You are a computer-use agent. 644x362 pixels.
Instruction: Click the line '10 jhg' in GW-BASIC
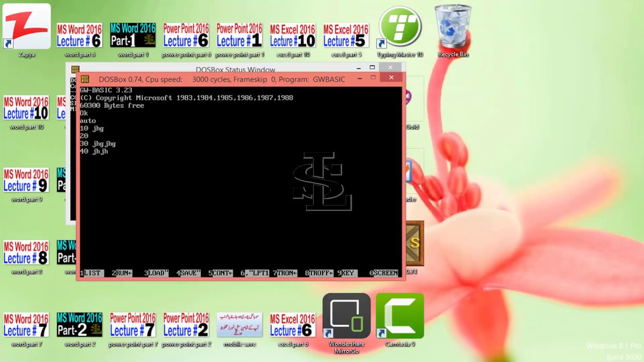coord(92,129)
